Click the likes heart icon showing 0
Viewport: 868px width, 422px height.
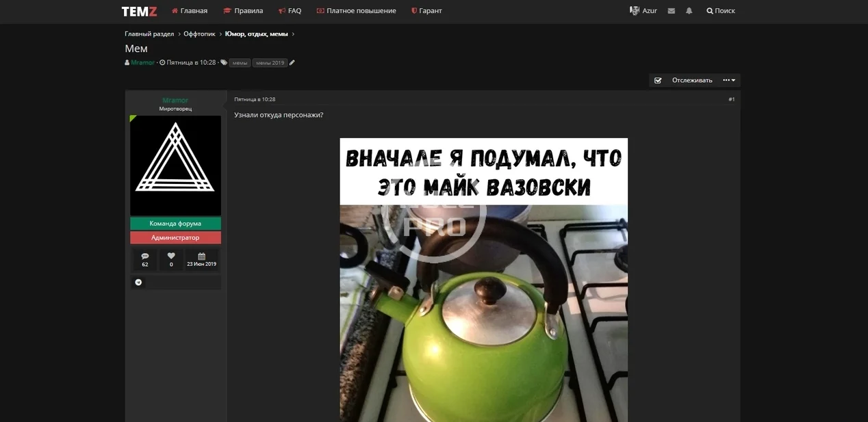(x=171, y=256)
